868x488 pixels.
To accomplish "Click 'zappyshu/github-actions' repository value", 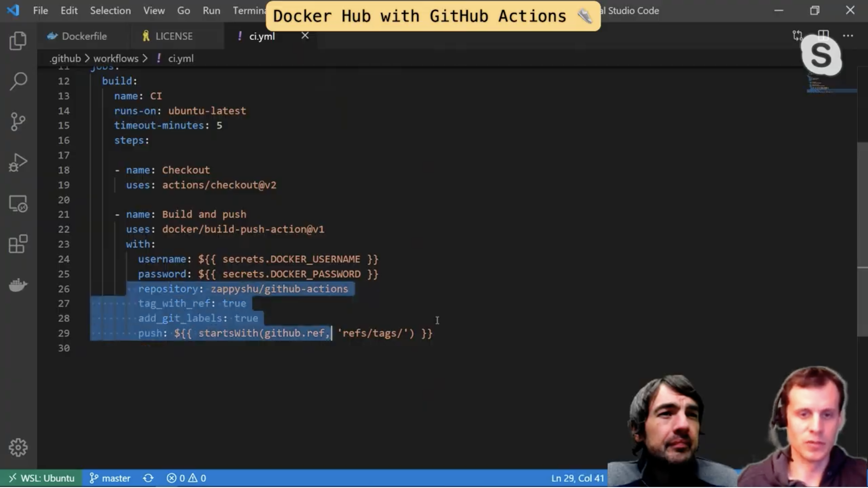I will pos(279,289).
